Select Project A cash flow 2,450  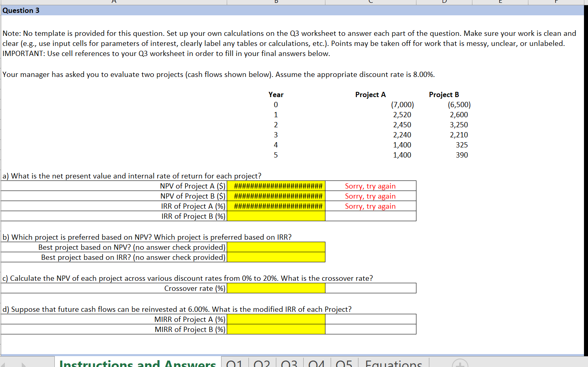coord(402,125)
